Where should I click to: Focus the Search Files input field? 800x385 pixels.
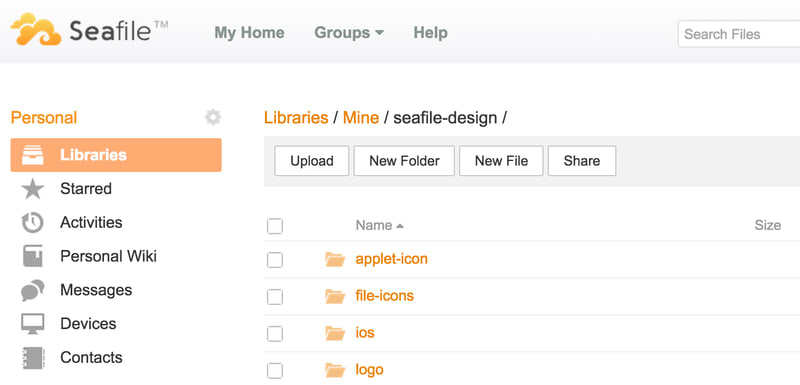click(739, 34)
